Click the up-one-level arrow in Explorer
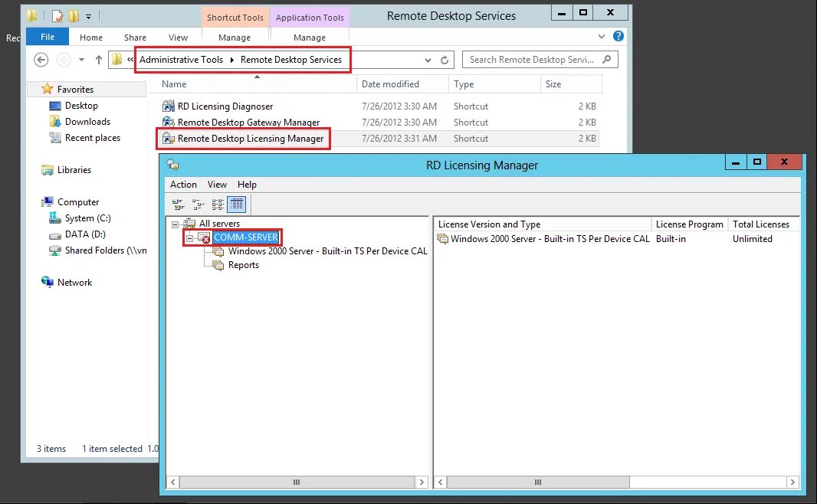The height and width of the screenshot is (504, 817). click(98, 60)
